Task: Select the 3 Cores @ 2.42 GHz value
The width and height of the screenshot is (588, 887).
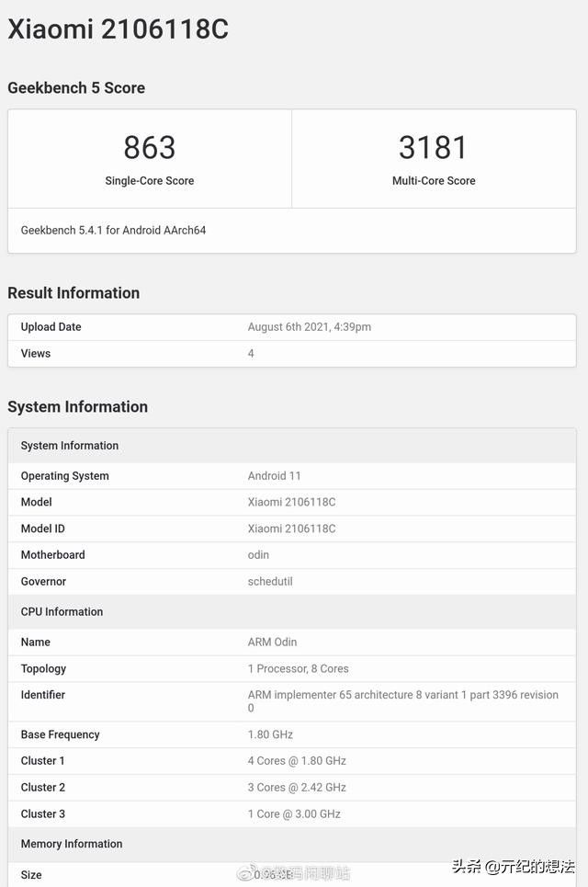Action: tap(297, 788)
